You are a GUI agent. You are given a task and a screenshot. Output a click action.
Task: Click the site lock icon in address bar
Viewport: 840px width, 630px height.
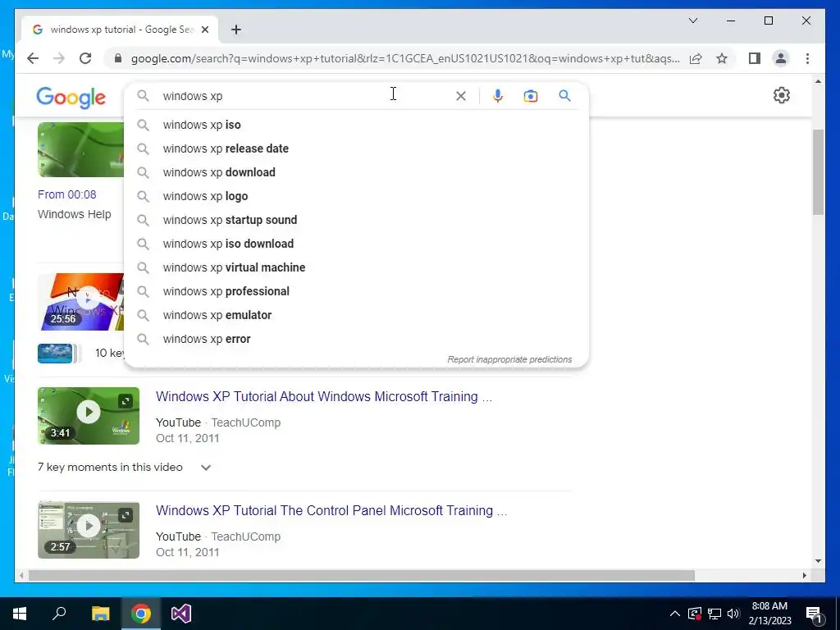[x=118, y=58]
